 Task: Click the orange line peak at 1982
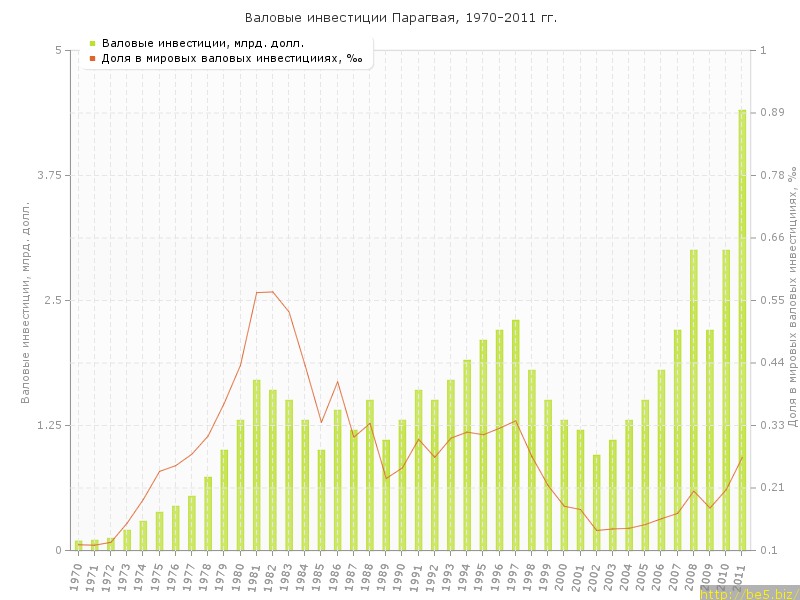click(273, 292)
